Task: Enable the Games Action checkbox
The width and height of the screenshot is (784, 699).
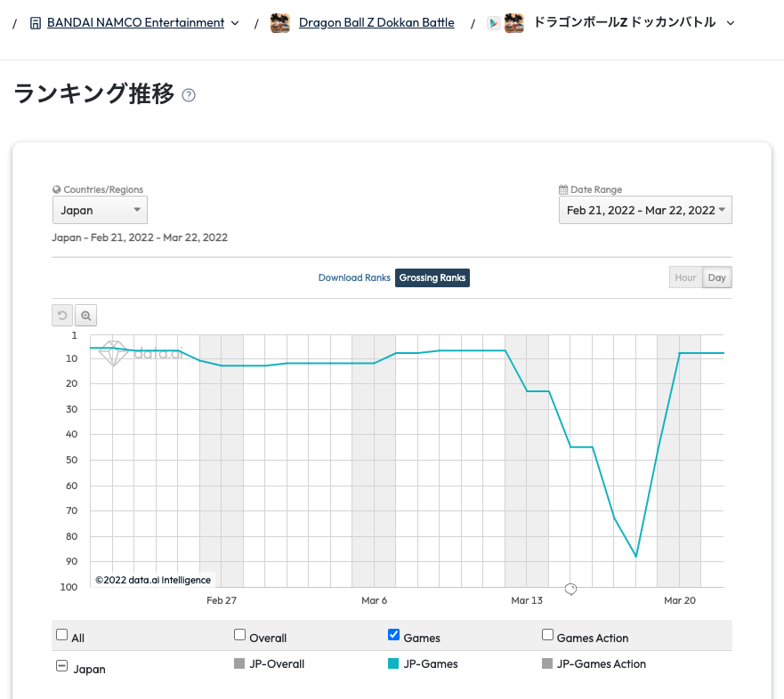Action: [x=548, y=635]
